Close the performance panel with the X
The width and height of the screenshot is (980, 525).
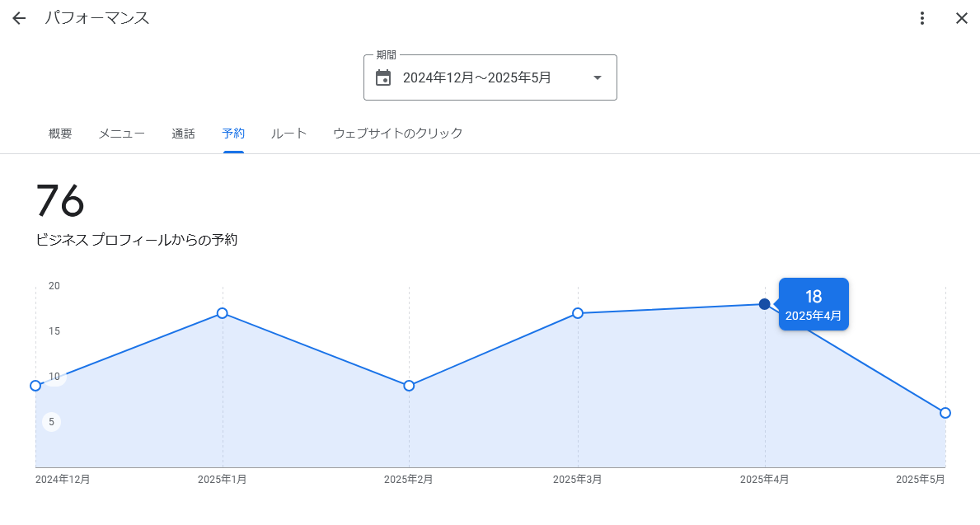(961, 18)
